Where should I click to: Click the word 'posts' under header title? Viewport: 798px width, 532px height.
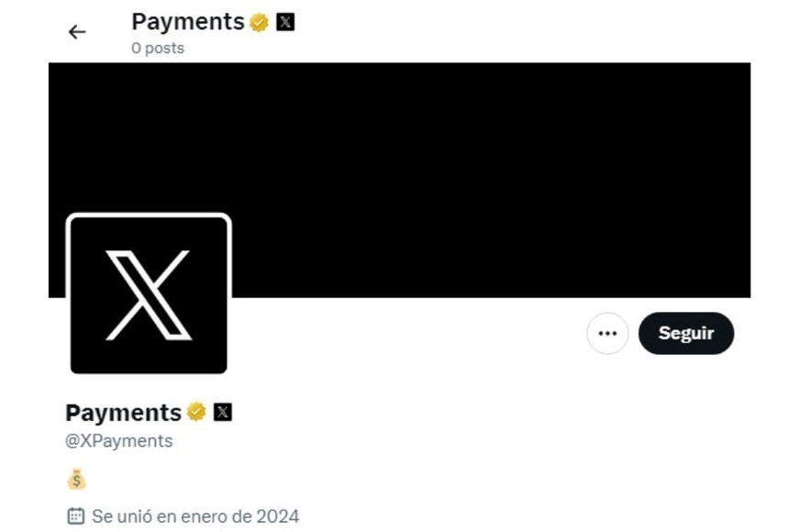point(164,49)
